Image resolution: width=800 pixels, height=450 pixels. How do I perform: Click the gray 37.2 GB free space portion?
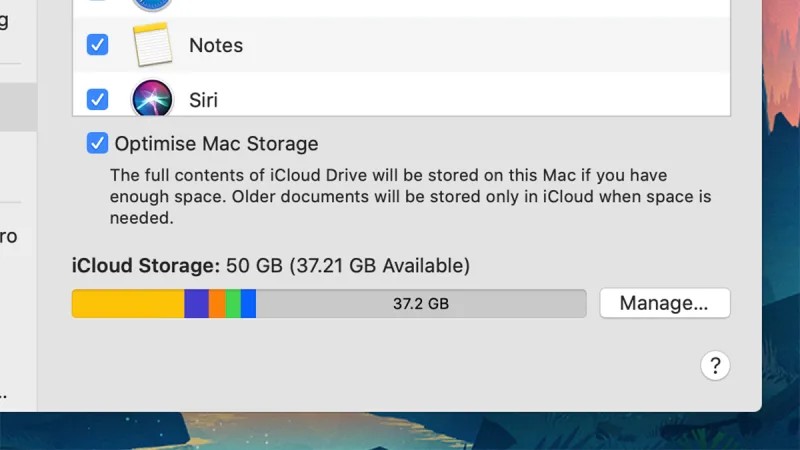[421, 304]
